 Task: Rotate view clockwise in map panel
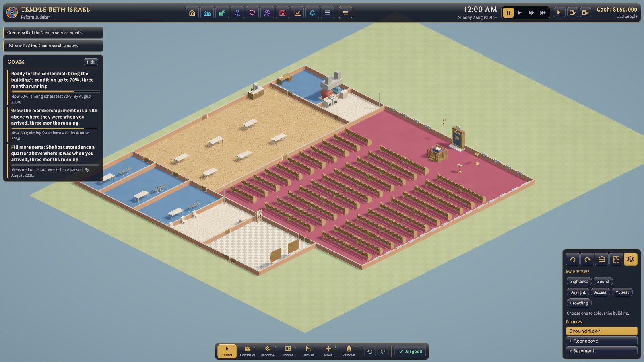click(587, 259)
